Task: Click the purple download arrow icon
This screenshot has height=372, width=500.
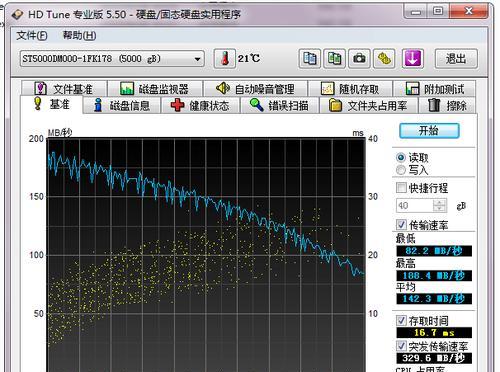Action: click(x=413, y=59)
